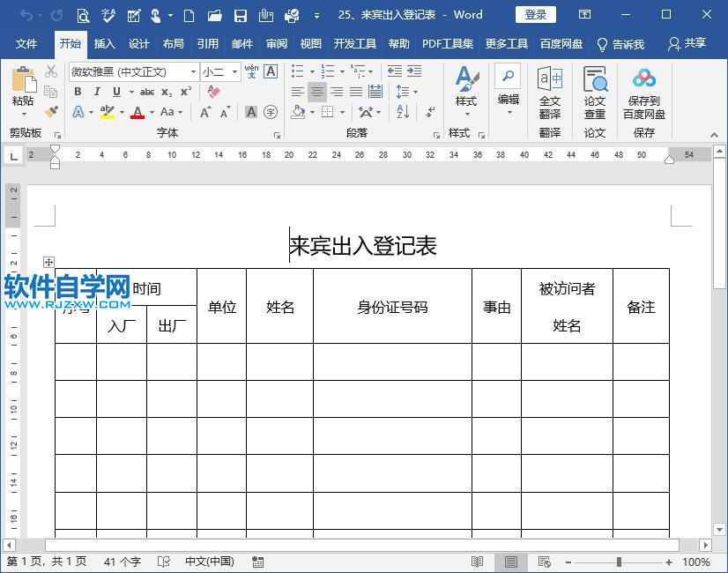Image resolution: width=728 pixels, height=573 pixels.
Task: Switch to the 插入 ribbon tab
Action: click(x=106, y=42)
